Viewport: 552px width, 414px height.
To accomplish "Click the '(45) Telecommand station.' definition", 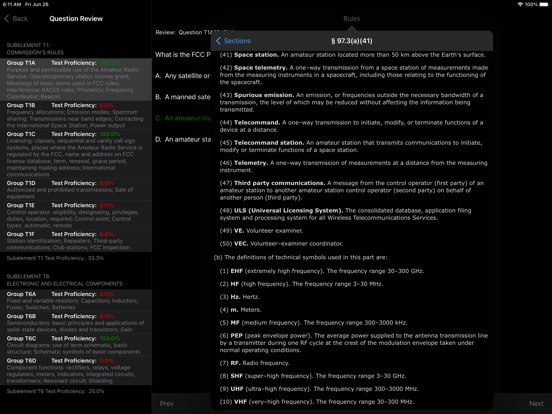I will [351, 146].
